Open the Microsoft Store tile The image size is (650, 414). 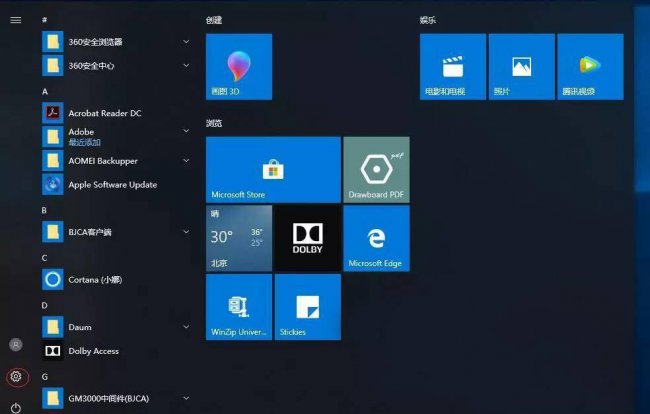pyautogui.click(x=274, y=170)
